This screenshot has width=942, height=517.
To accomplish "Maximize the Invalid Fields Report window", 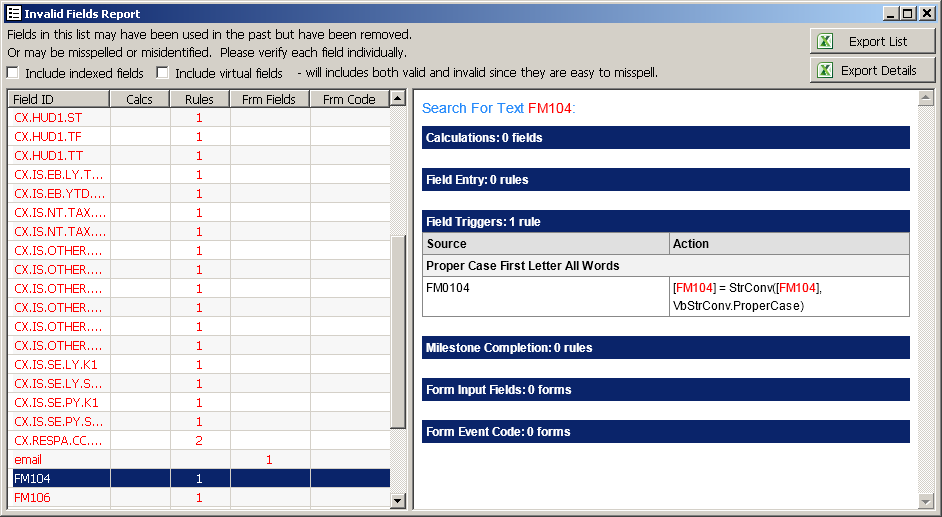I will coord(908,13).
